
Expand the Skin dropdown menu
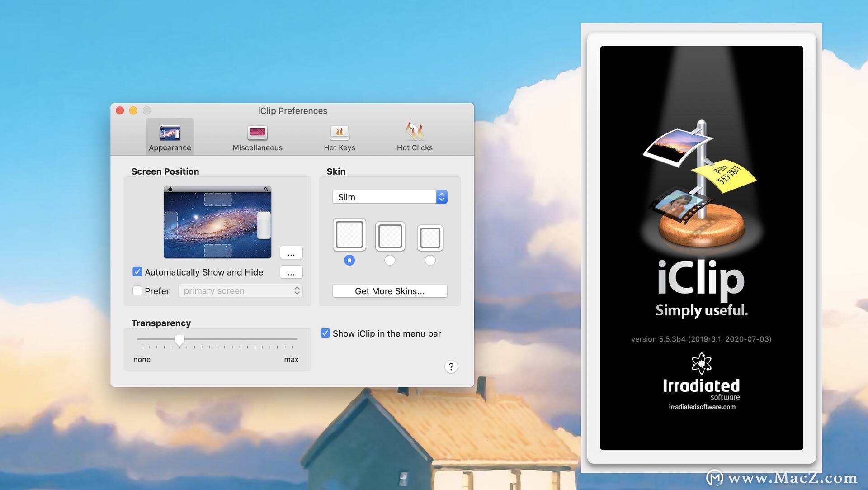point(389,196)
